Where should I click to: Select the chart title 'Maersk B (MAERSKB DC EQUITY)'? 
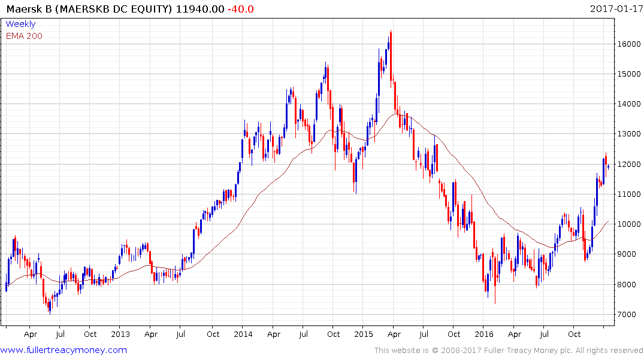coord(89,8)
